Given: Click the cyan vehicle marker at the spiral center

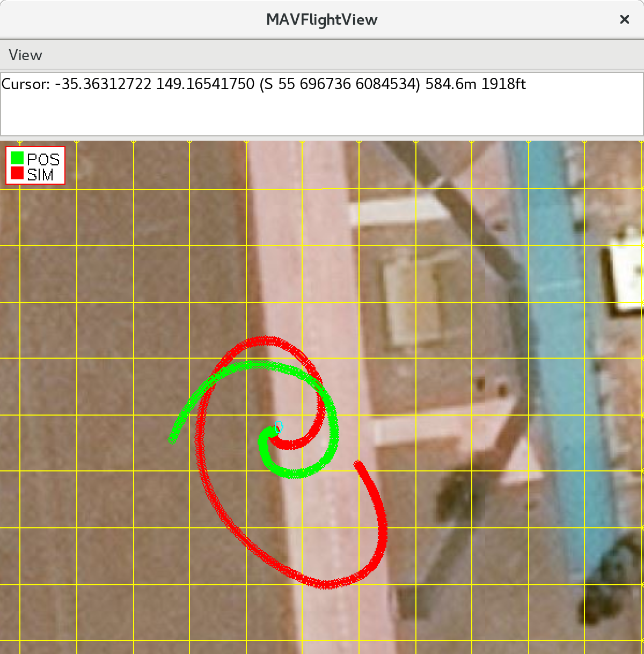Looking at the screenshot, I should point(279,426).
